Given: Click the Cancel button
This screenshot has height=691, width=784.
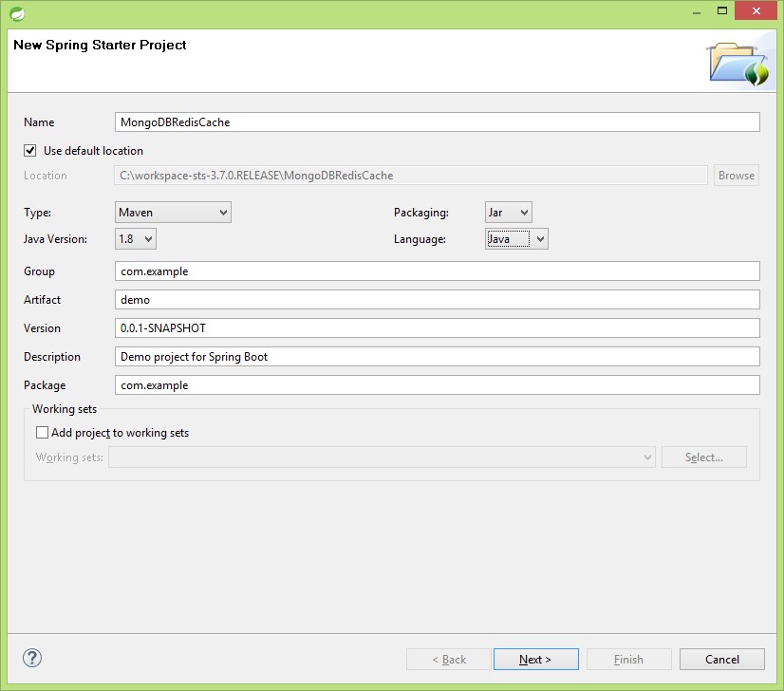Looking at the screenshot, I should pyautogui.click(x=721, y=659).
